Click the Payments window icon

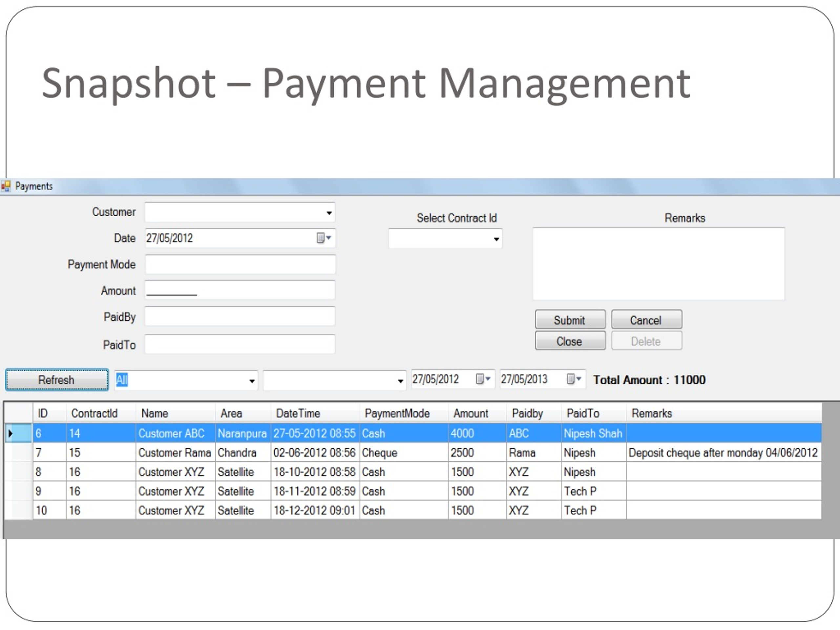click(6, 186)
